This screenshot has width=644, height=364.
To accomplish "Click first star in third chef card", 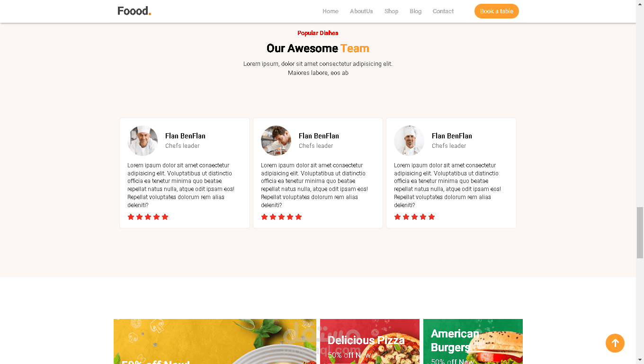I will coord(398,217).
